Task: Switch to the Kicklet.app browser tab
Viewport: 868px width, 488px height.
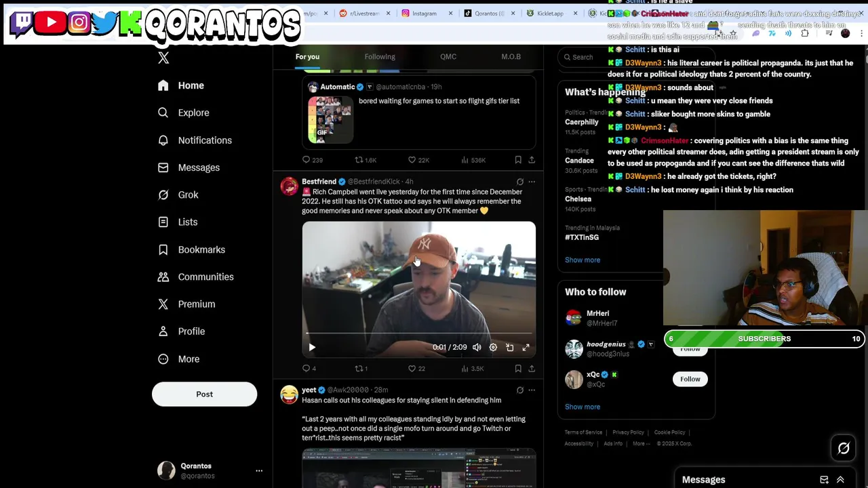Action: 549,13
